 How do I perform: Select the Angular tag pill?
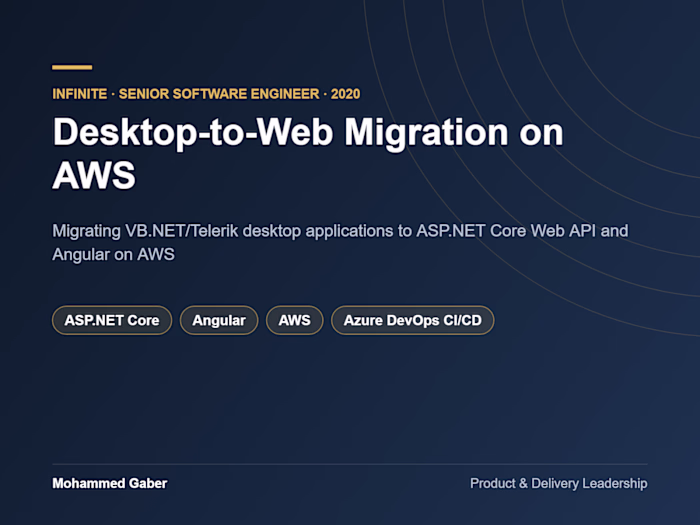point(219,320)
